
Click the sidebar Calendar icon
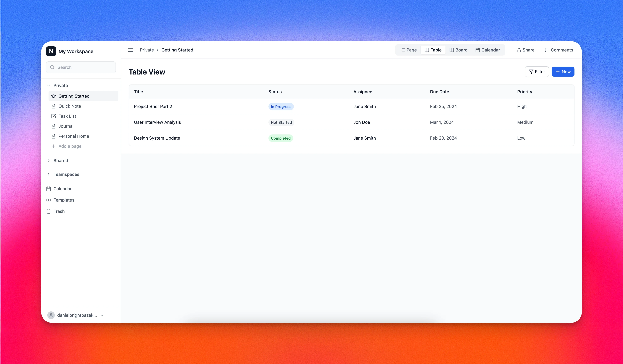pos(49,189)
